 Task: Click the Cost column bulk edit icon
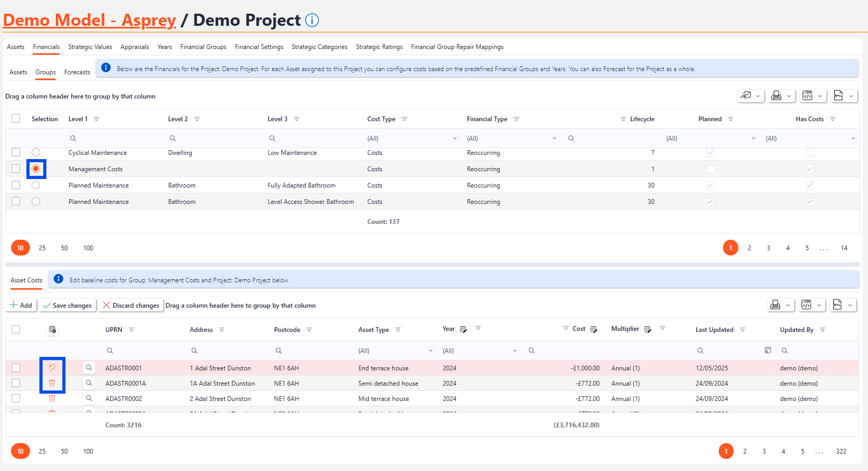[x=593, y=329]
